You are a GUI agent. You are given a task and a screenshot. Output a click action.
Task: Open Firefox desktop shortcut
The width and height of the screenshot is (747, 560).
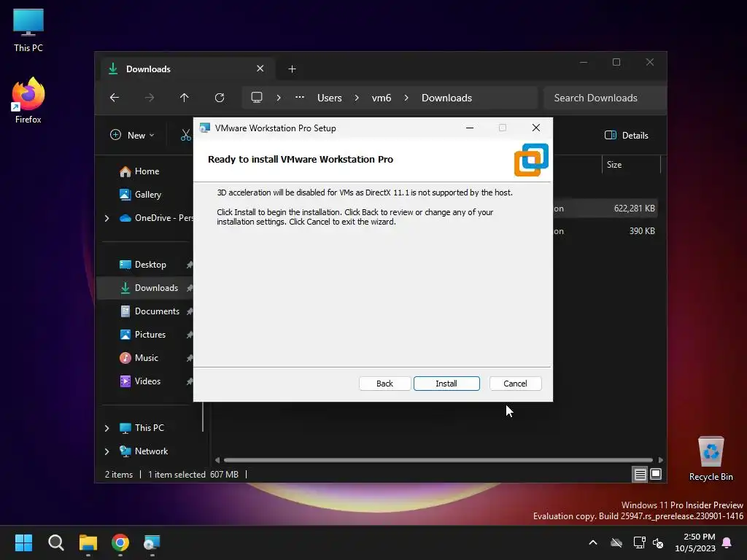point(28,101)
